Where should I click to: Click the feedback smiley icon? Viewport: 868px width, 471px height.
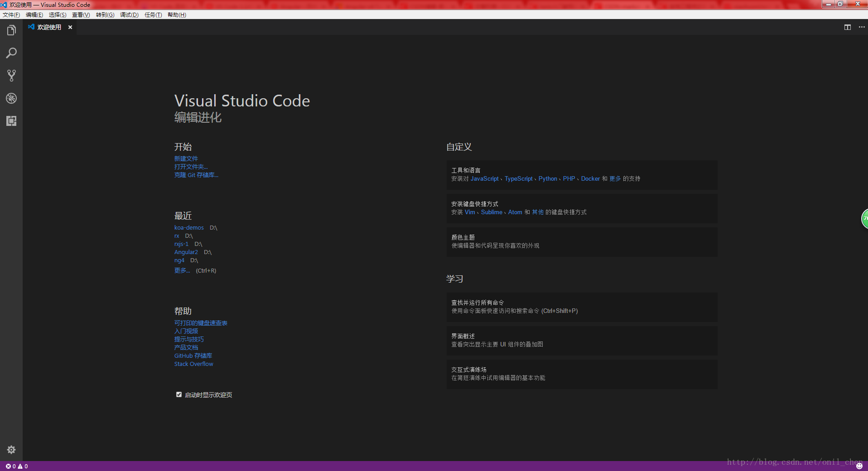point(859,466)
